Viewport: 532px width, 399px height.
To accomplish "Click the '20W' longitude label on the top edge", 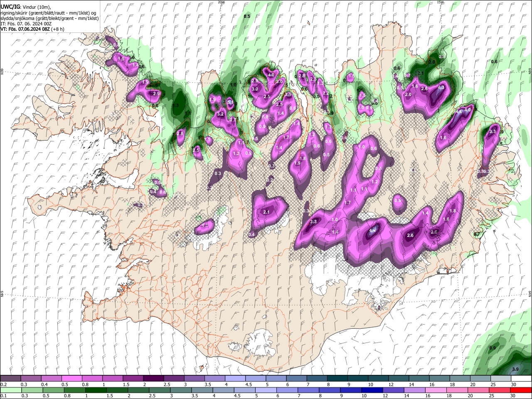I will coord(221,2).
